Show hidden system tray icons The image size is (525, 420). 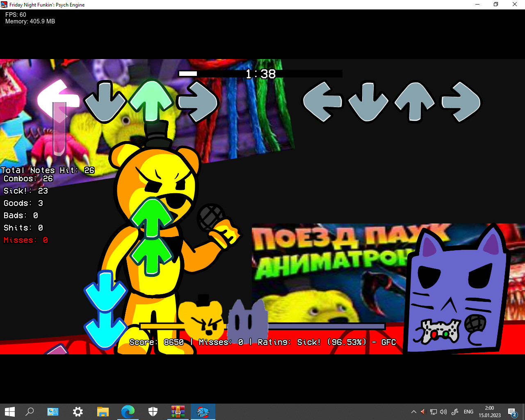[x=413, y=412]
